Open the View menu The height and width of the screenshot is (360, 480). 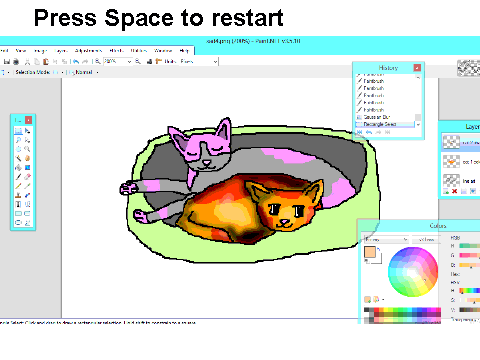point(21,51)
